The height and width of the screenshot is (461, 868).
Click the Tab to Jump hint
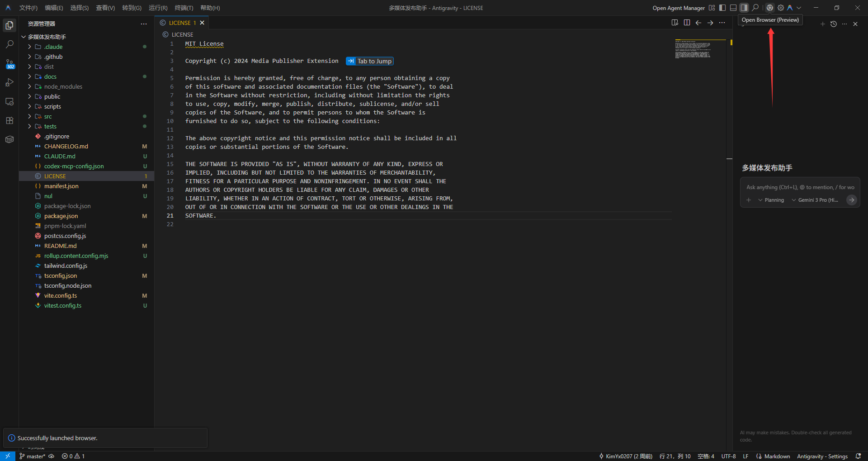click(x=370, y=61)
